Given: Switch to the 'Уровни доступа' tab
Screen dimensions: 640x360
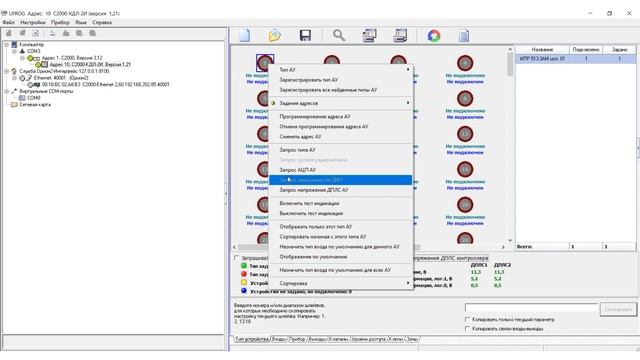Looking at the screenshot, I should click(x=369, y=339).
